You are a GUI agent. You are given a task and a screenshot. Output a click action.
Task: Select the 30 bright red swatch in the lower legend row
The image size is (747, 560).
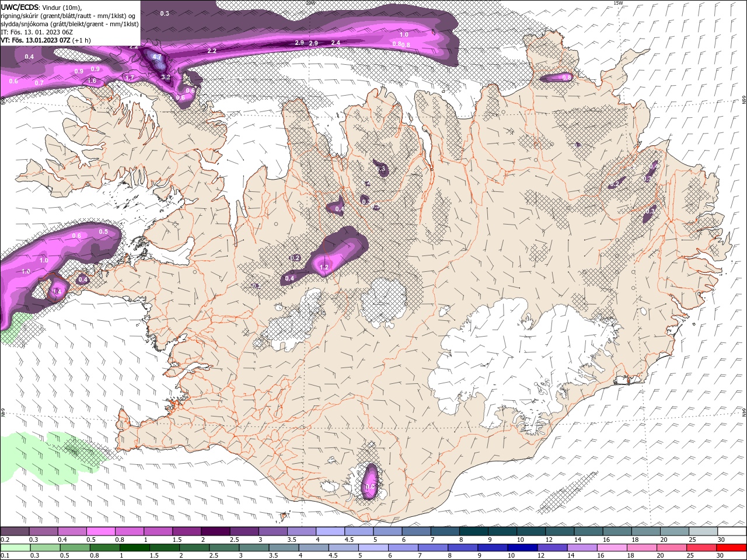(x=731, y=548)
